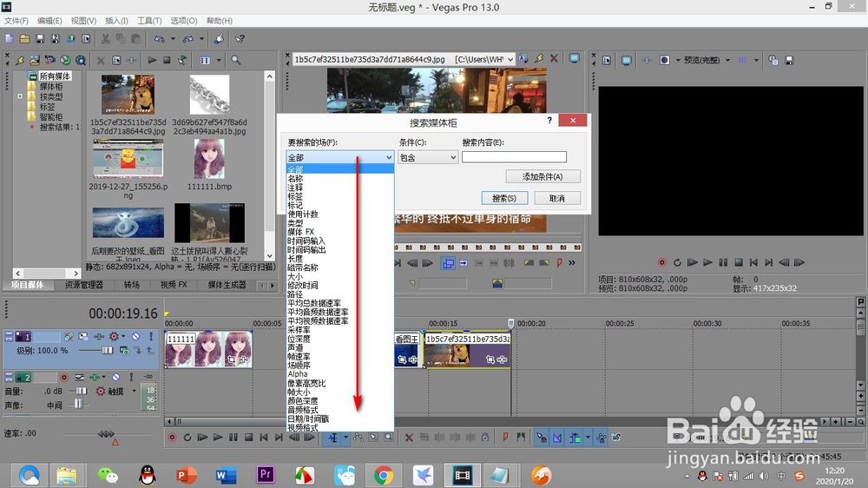
Task: Switch to the 转场 tab
Action: [132, 285]
